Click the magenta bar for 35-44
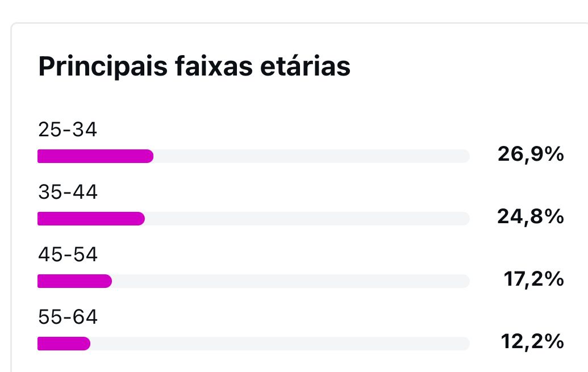The width and height of the screenshot is (588, 372). tap(91, 219)
